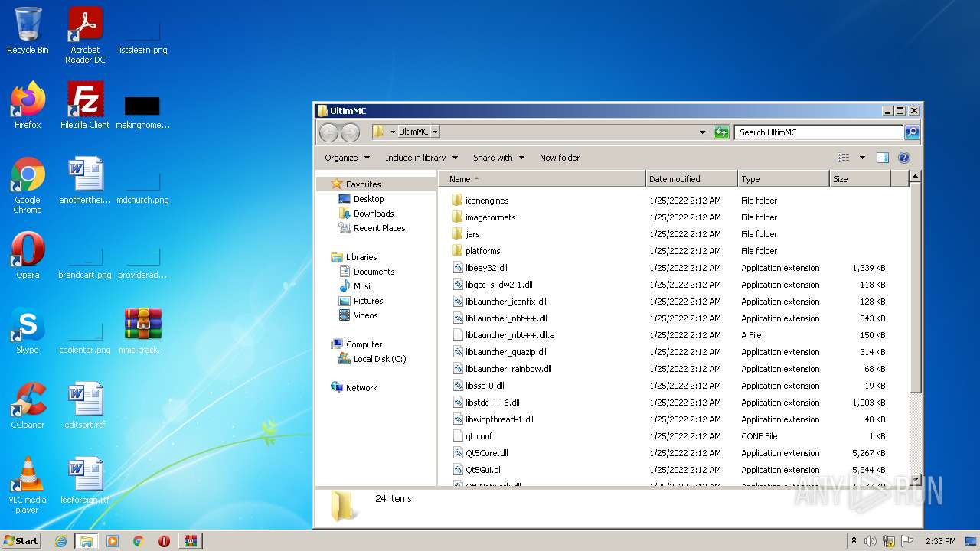Open Downloads in navigation pane
Viewport: 980px width, 551px height.
click(373, 214)
